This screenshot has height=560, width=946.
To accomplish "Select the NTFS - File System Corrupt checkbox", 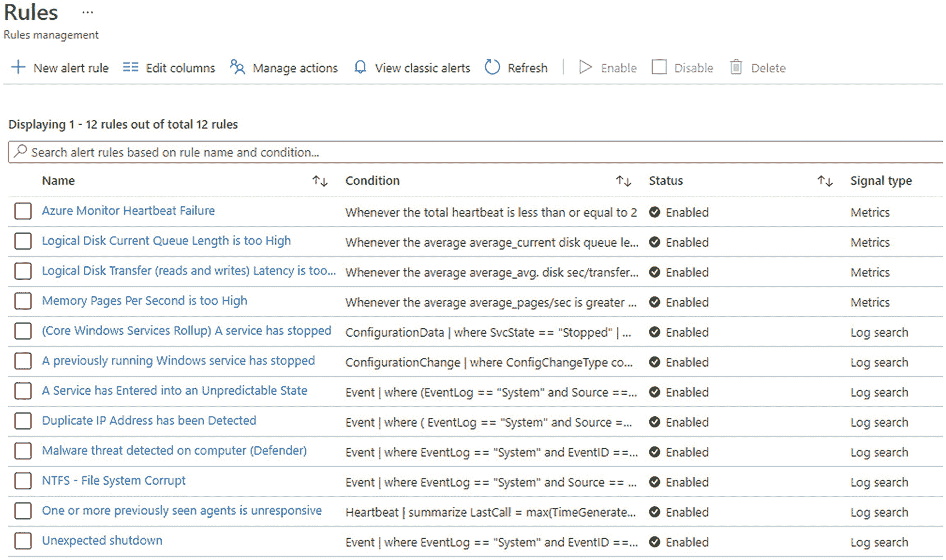I will [23, 481].
